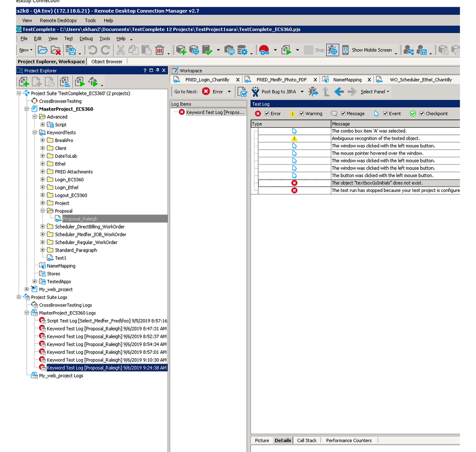Select the textboxGsInitials does not exist error row
Viewport: 476px width, 452px height.
pyautogui.click(x=377, y=183)
